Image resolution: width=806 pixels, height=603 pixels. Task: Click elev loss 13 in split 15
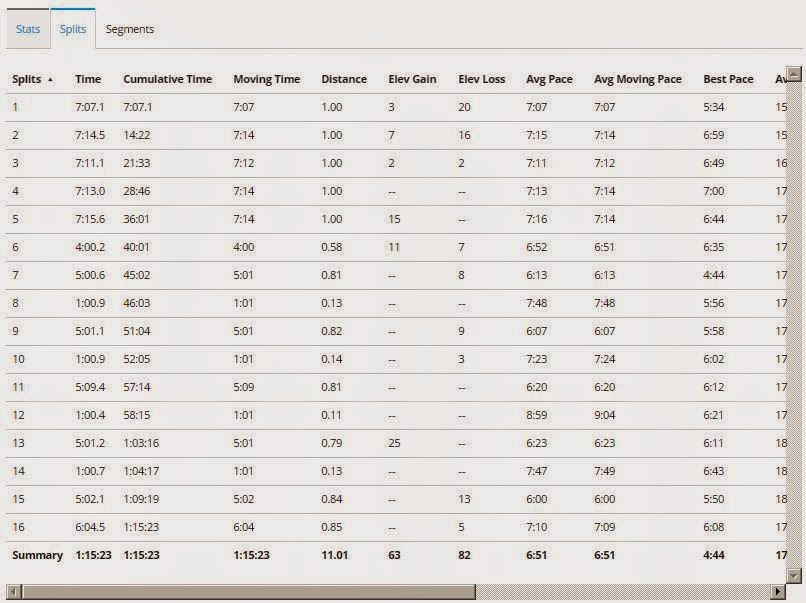click(464, 499)
